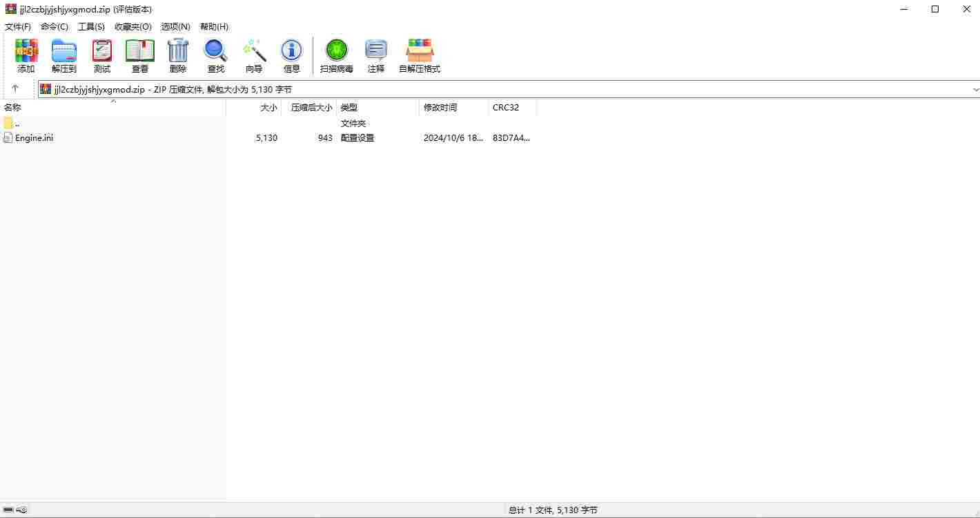Click WinRAR icon in title bar
This screenshot has width=980, height=518.
11,9
